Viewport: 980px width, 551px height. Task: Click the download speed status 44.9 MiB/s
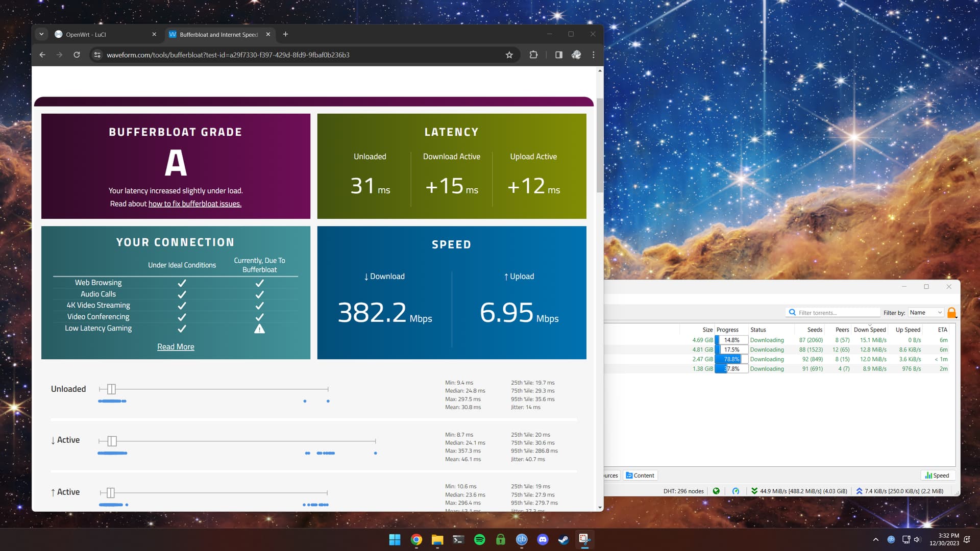pos(799,491)
